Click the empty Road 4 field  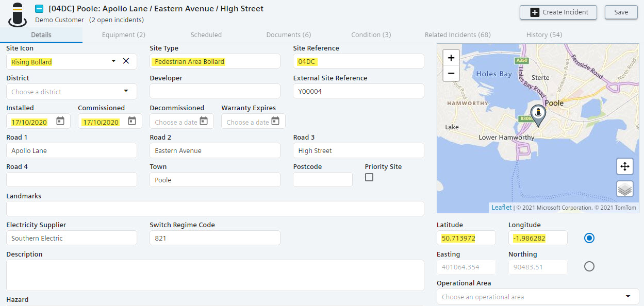tap(72, 180)
